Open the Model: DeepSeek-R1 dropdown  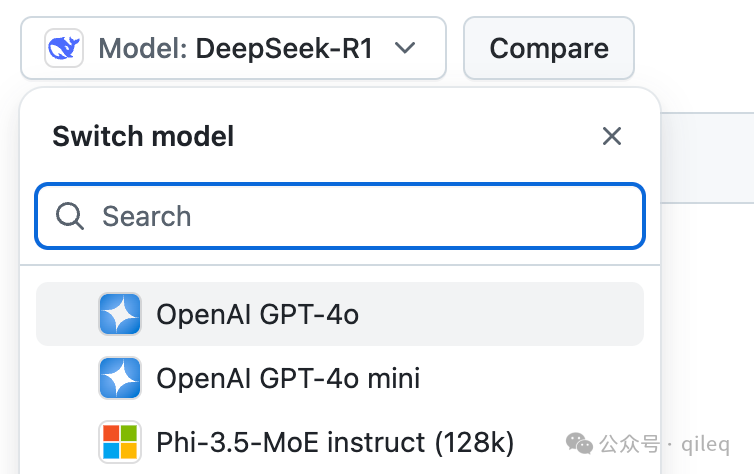[x=233, y=48]
